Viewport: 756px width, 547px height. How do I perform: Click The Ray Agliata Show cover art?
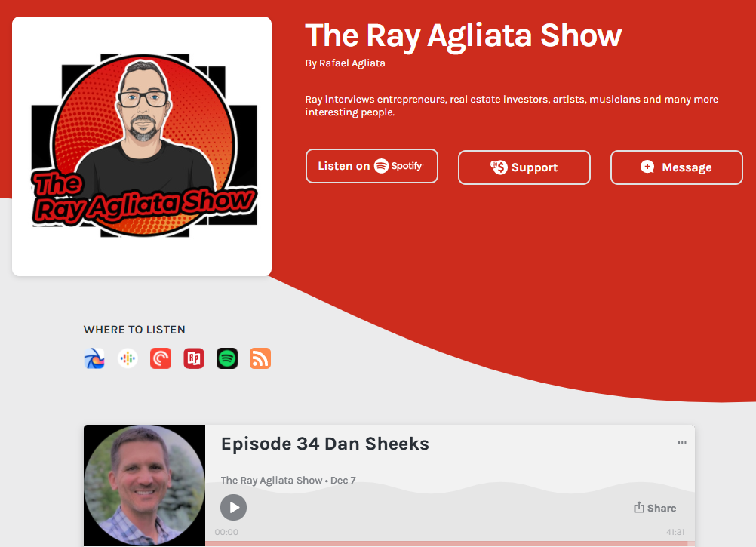[x=142, y=146]
